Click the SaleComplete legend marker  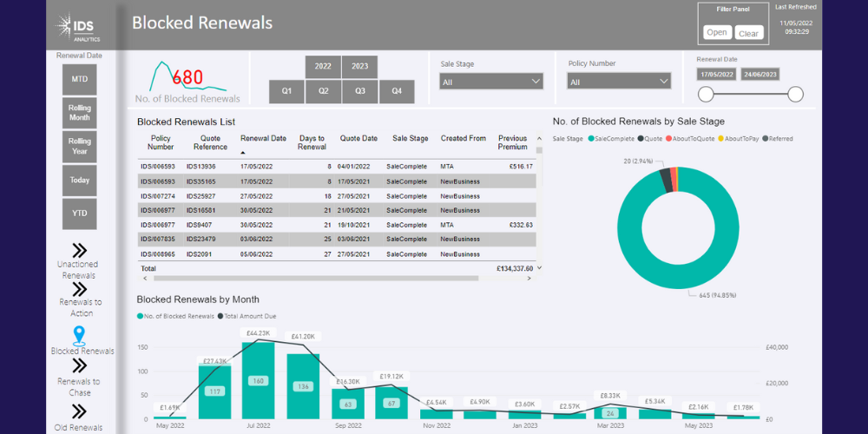pos(591,138)
